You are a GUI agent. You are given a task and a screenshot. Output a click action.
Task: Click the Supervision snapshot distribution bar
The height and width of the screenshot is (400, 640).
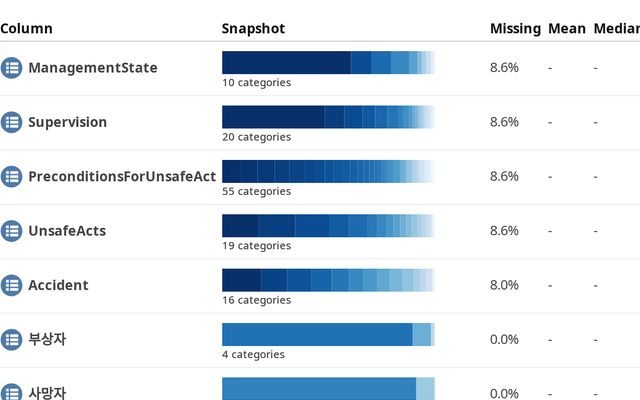coord(328,117)
